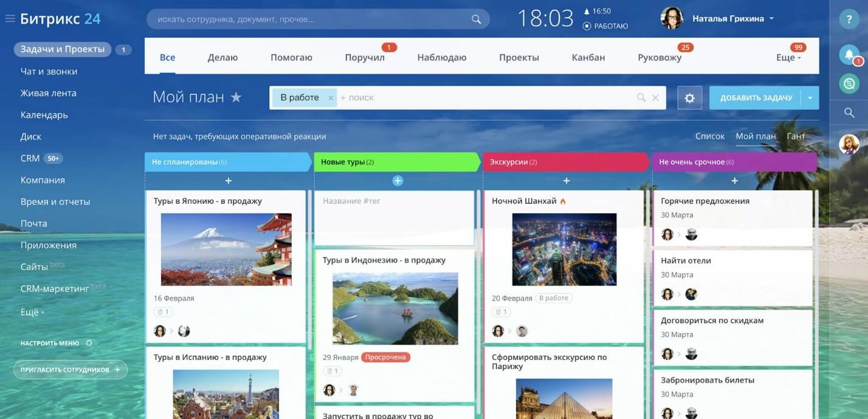Viewport: 868px width, 419px height.
Task: Switch to the Гант view
Action: (x=796, y=136)
